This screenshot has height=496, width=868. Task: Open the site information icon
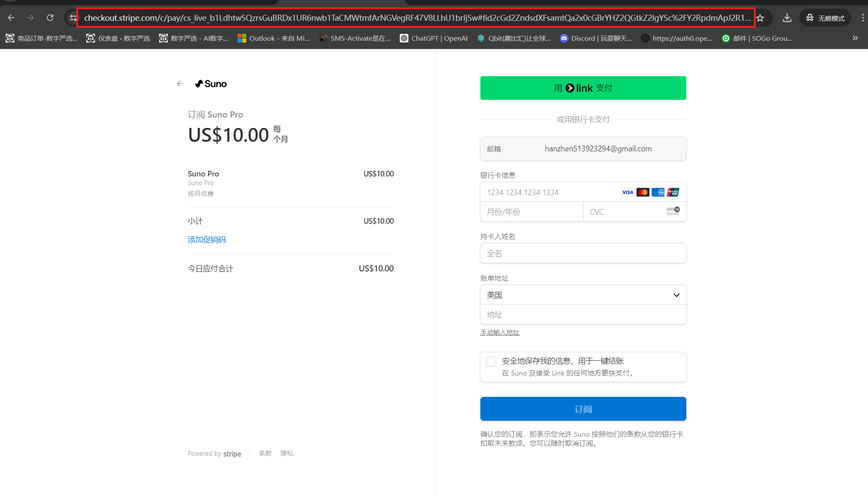[x=73, y=18]
